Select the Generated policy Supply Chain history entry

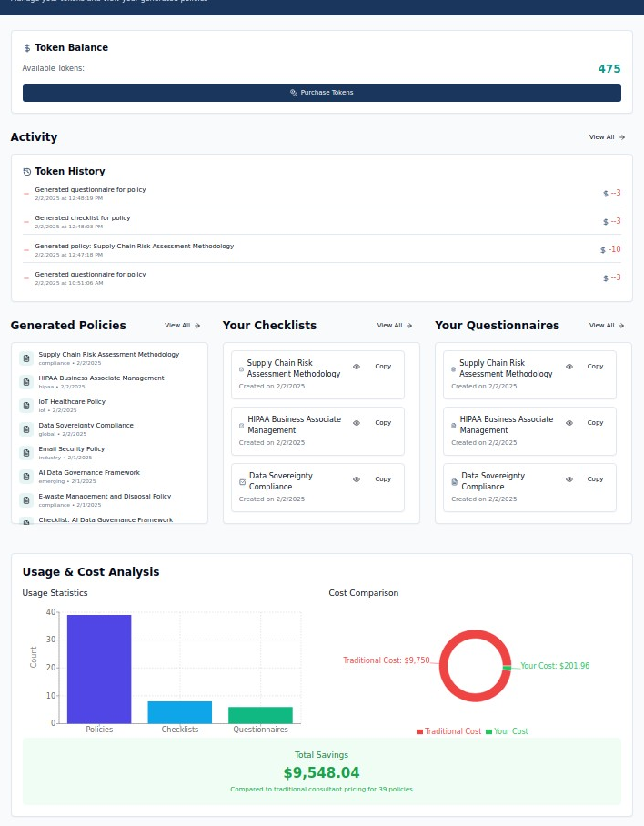322,249
